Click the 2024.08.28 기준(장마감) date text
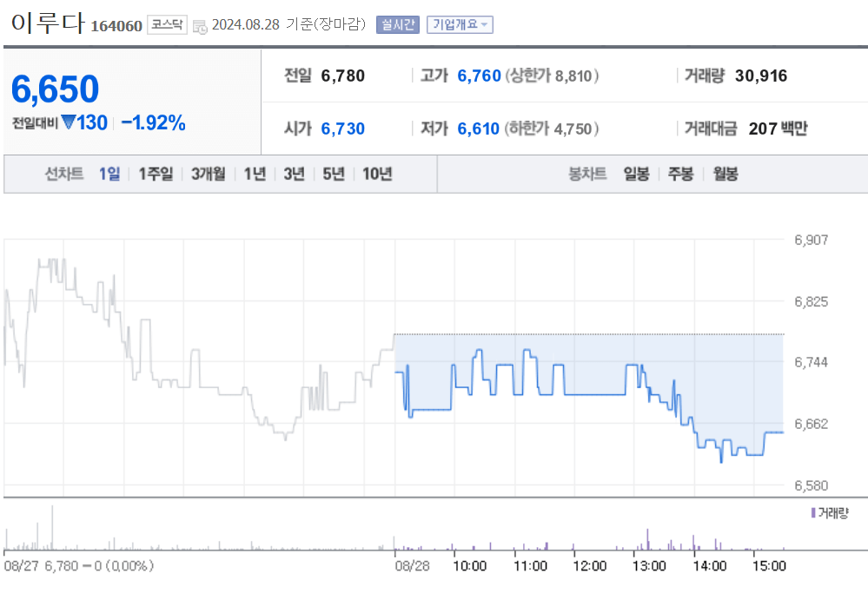This screenshot has height=600, width=868. click(x=289, y=25)
